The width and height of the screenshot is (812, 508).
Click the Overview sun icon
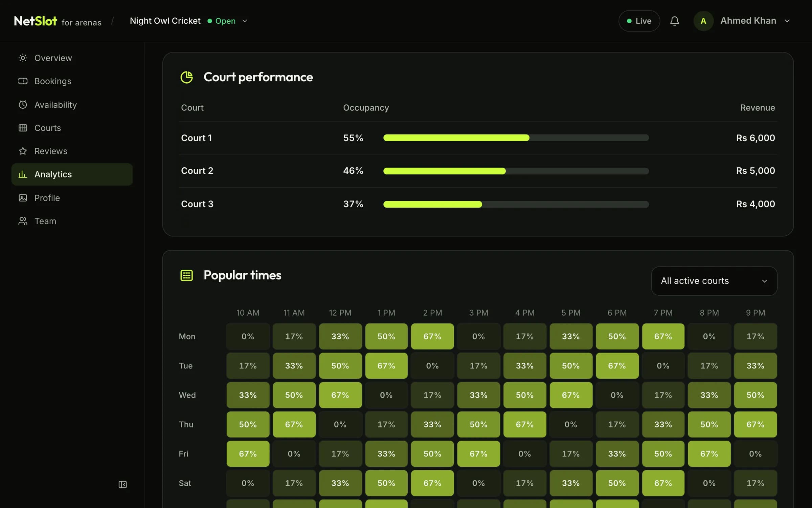[x=23, y=58]
